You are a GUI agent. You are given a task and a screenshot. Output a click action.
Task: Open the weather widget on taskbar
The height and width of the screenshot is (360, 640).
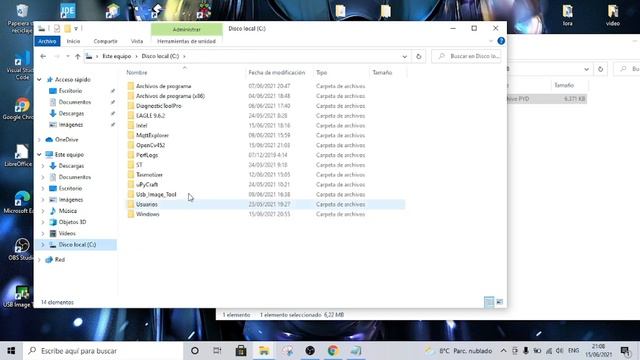point(458,351)
